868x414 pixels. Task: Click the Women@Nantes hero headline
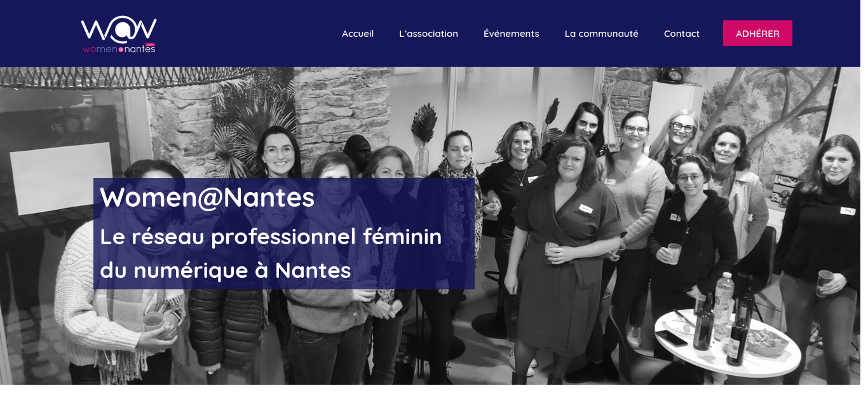click(207, 197)
